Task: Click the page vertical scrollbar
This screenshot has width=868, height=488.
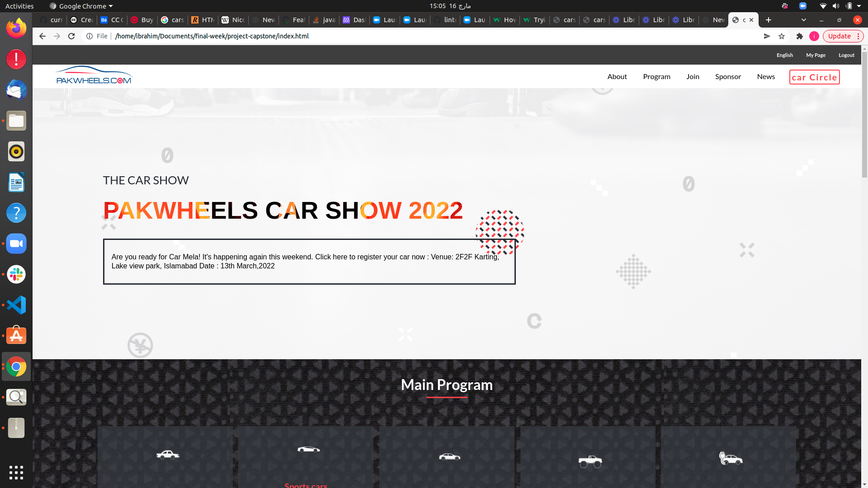Action: pyautogui.click(x=864, y=113)
